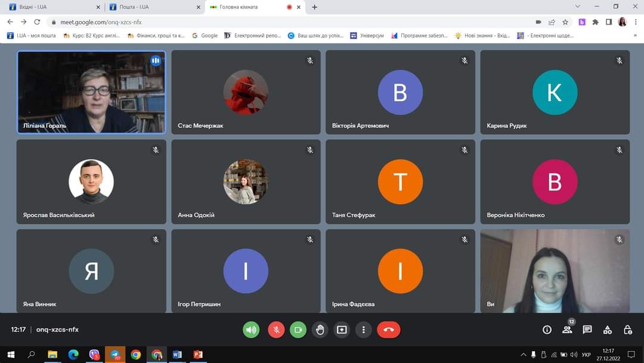The image size is (644, 363).
Task: Start presenting your screen
Action: [x=342, y=330]
